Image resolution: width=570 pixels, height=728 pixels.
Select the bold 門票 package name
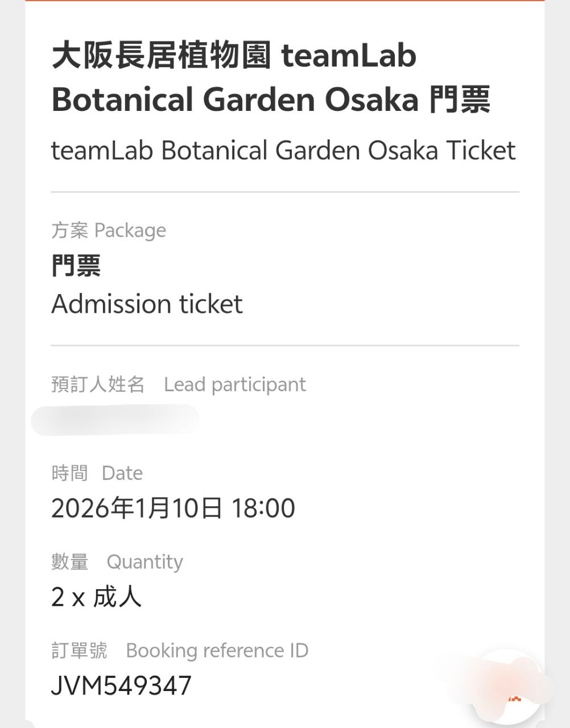coord(76,266)
